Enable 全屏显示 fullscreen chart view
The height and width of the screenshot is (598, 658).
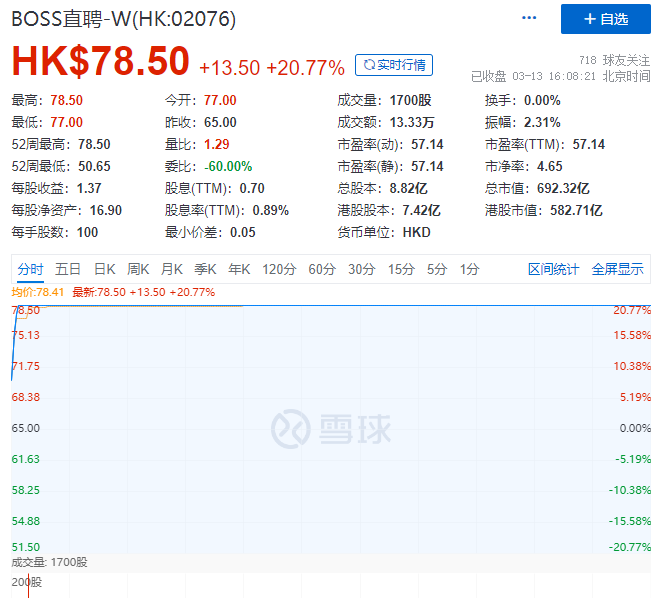pyautogui.click(x=617, y=269)
